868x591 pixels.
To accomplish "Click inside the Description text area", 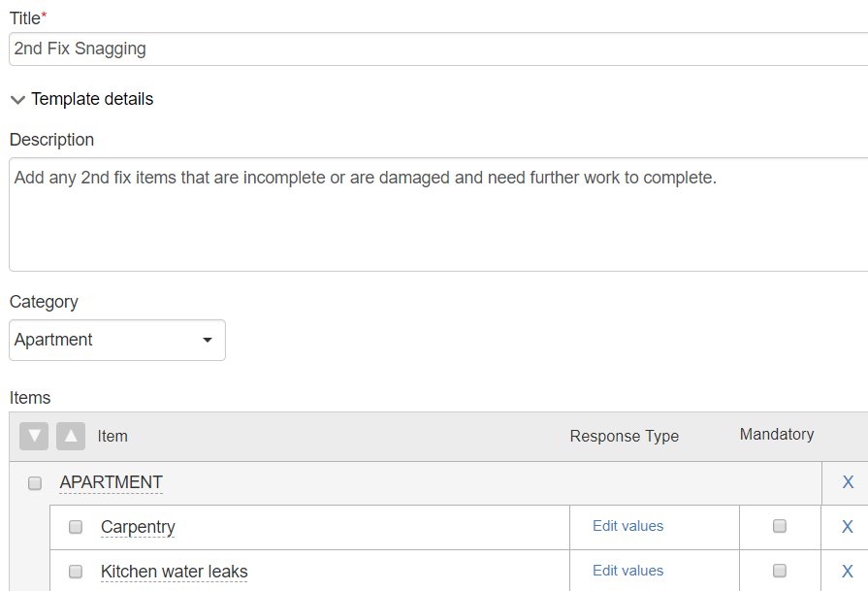I will click(x=438, y=214).
